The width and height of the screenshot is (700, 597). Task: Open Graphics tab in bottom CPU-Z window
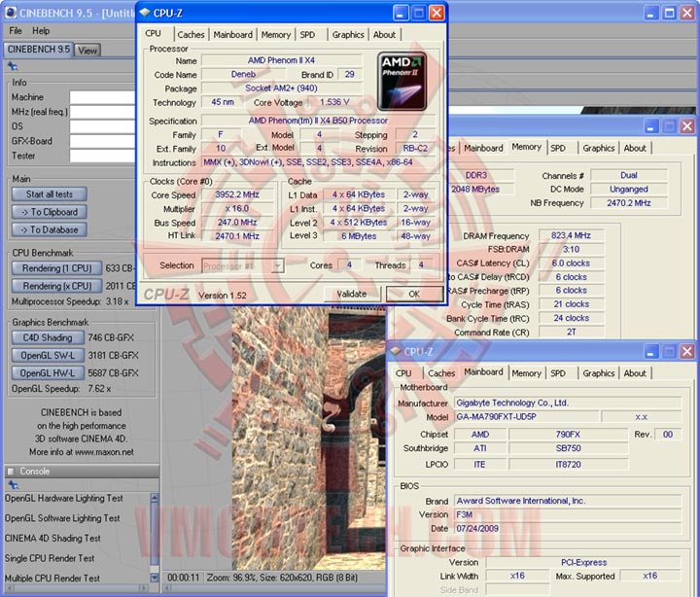coord(599,373)
